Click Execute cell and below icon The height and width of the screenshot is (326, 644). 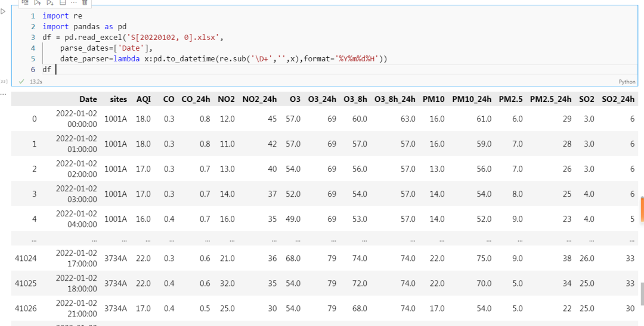pyautogui.click(x=50, y=2)
